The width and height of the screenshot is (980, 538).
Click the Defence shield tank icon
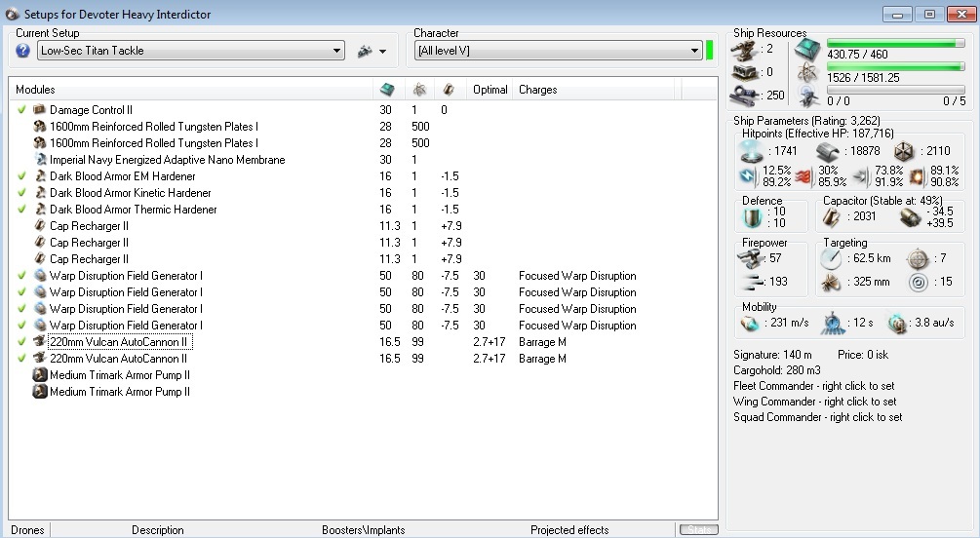tap(751, 217)
